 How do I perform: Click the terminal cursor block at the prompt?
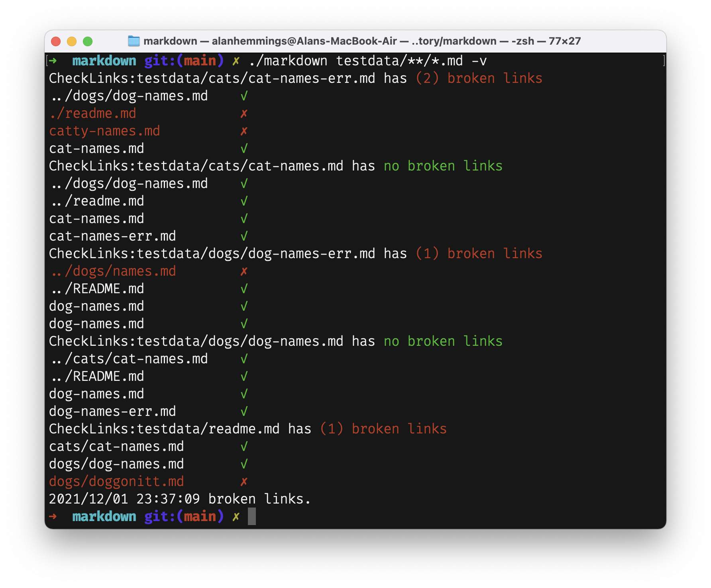click(252, 516)
